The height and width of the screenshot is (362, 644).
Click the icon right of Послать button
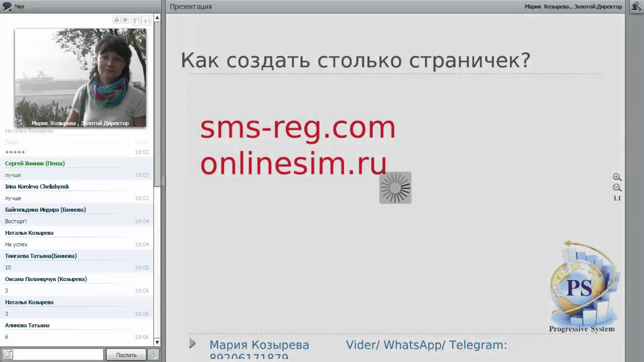154,354
